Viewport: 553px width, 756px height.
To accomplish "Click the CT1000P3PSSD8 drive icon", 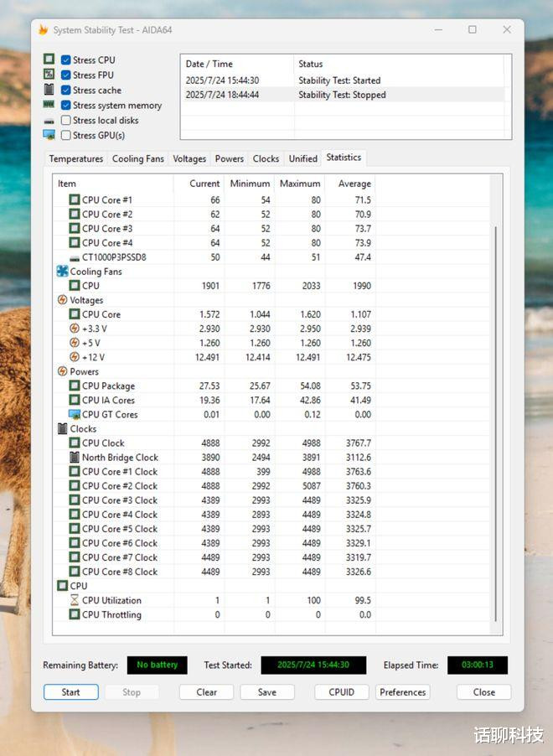I will click(75, 258).
